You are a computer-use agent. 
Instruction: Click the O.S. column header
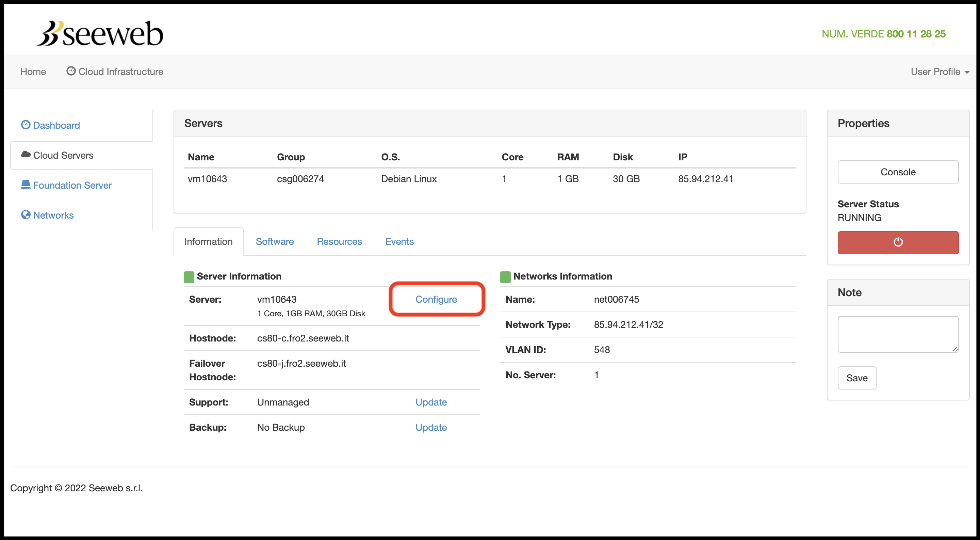390,157
